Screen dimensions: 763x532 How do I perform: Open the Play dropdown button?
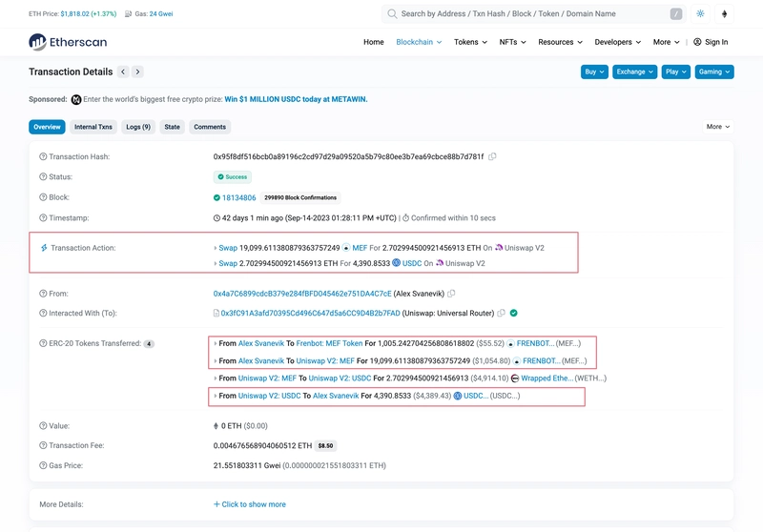click(676, 72)
